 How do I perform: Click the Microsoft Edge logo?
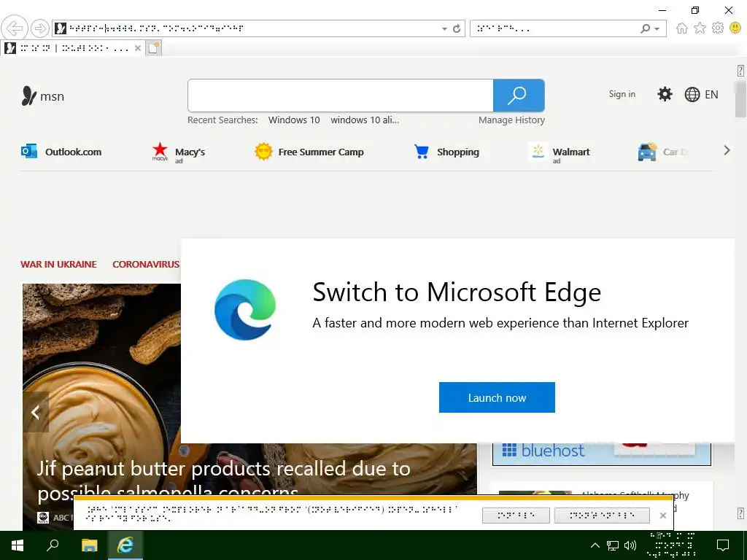[x=245, y=309]
